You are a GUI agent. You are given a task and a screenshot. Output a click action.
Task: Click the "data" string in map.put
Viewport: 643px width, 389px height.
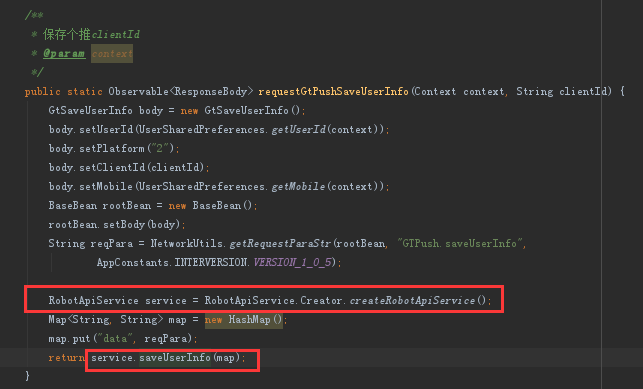tap(114, 339)
